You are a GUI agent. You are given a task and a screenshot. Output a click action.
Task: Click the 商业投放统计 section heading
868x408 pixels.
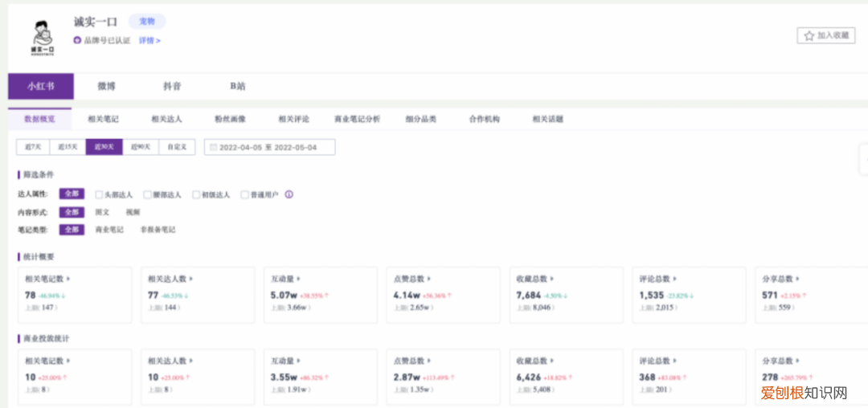pyautogui.click(x=46, y=338)
